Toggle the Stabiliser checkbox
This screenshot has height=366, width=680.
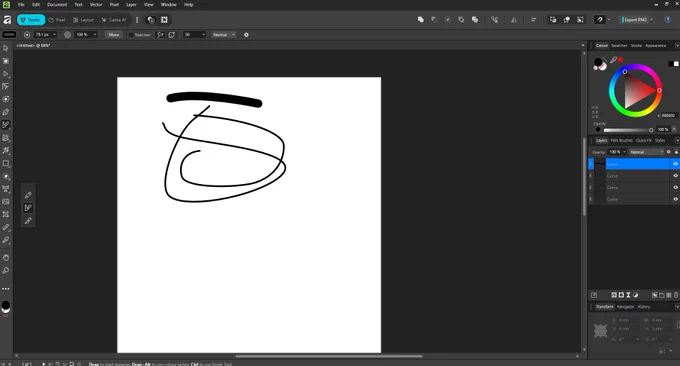tap(131, 35)
